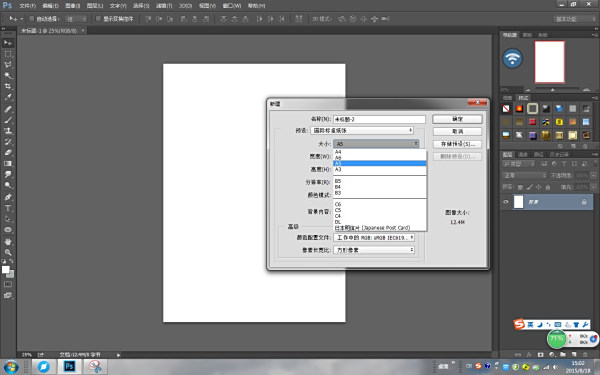Select the Crop tool
Image resolution: width=600 pixels, height=375 pixels.
pos(8,86)
